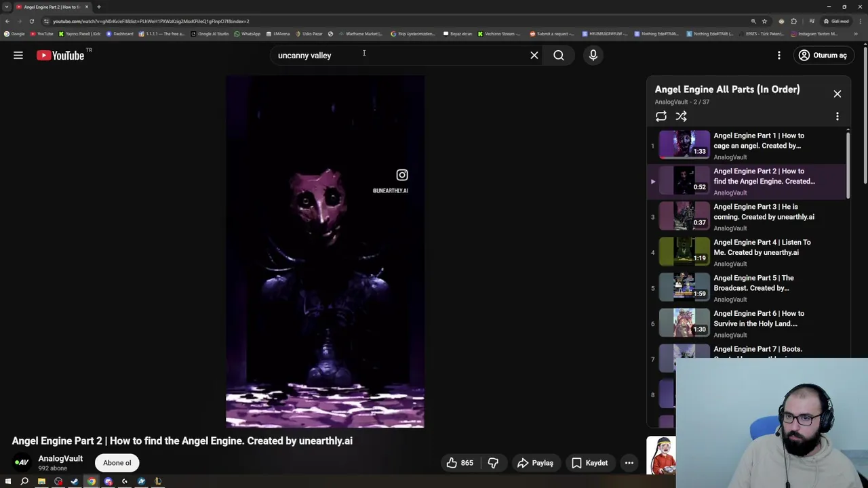Open Steam from the taskbar
The height and width of the screenshot is (488, 868).
[x=75, y=482]
